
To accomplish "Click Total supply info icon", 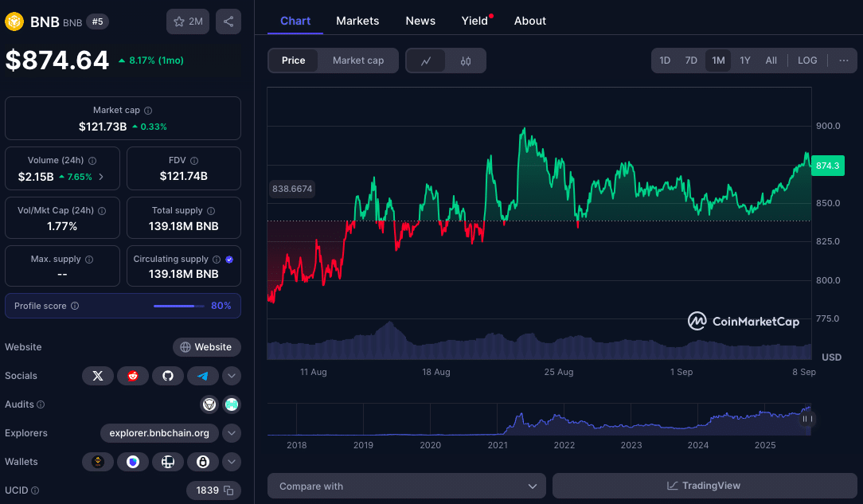I will click(x=211, y=211).
